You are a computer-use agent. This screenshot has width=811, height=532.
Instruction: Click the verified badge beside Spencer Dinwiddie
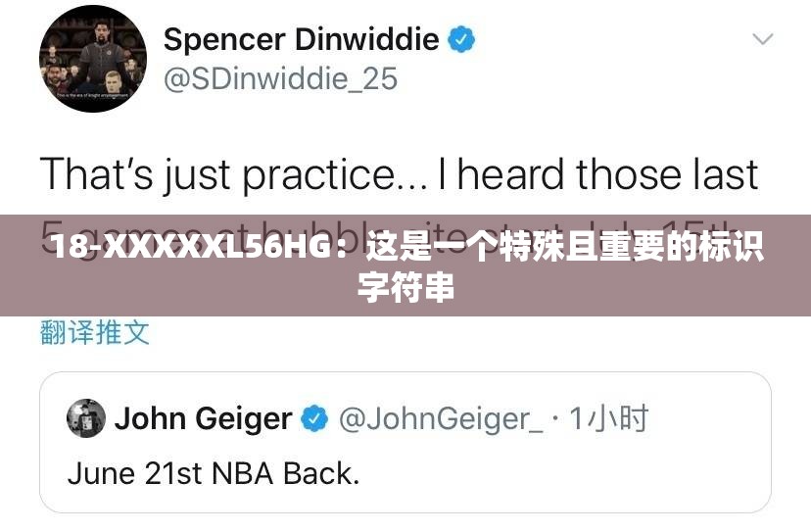(461, 39)
